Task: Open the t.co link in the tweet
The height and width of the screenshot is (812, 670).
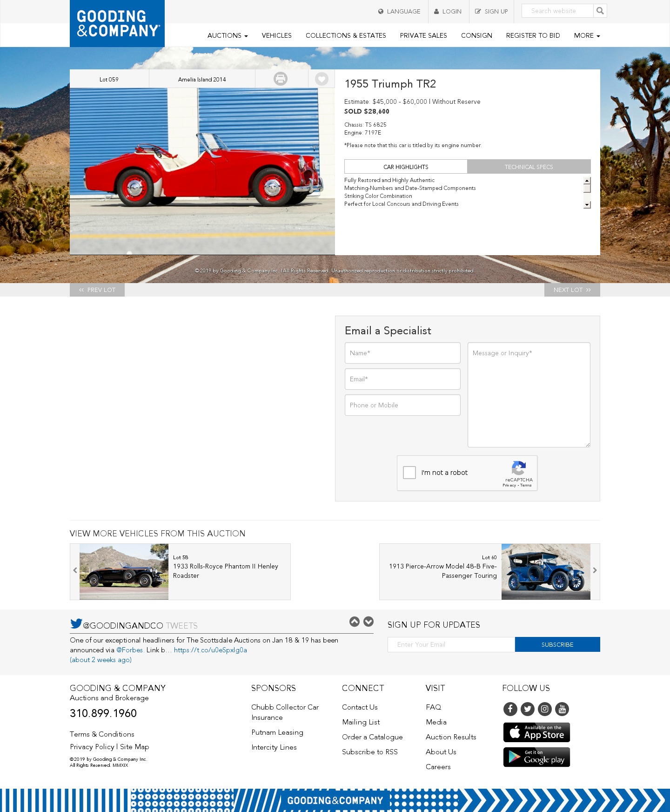Action: (x=210, y=650)
